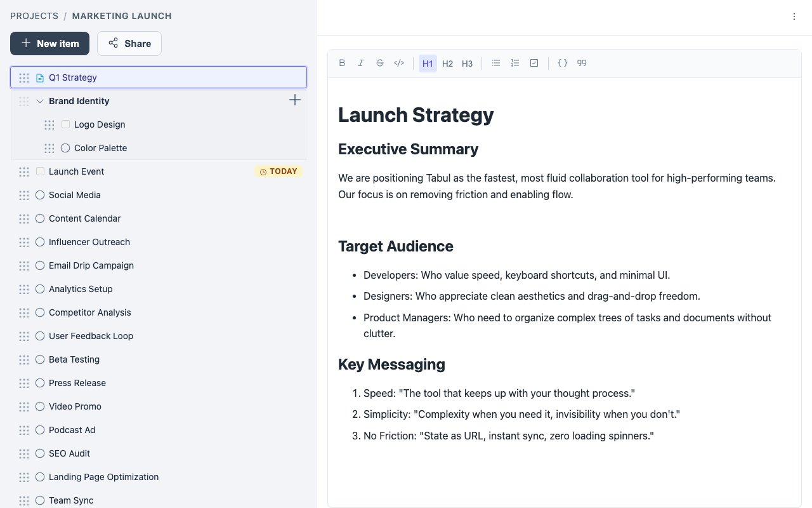This screenshot has height=508, width=812.
Task: Insert a numbered list
Action: point(515,63)
